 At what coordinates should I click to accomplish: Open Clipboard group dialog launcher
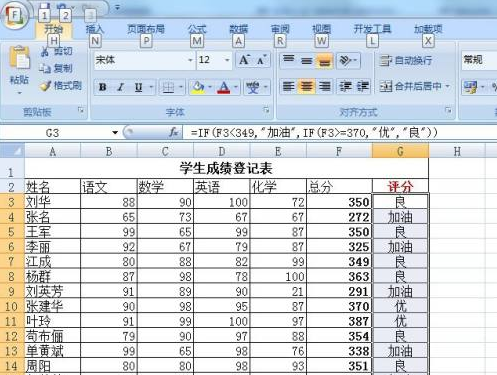81,110
